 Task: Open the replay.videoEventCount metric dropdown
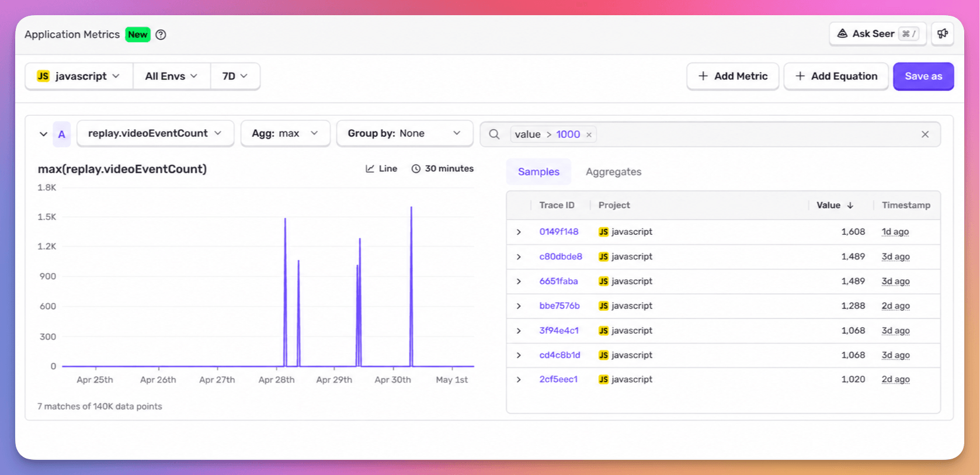coord(155,133)
